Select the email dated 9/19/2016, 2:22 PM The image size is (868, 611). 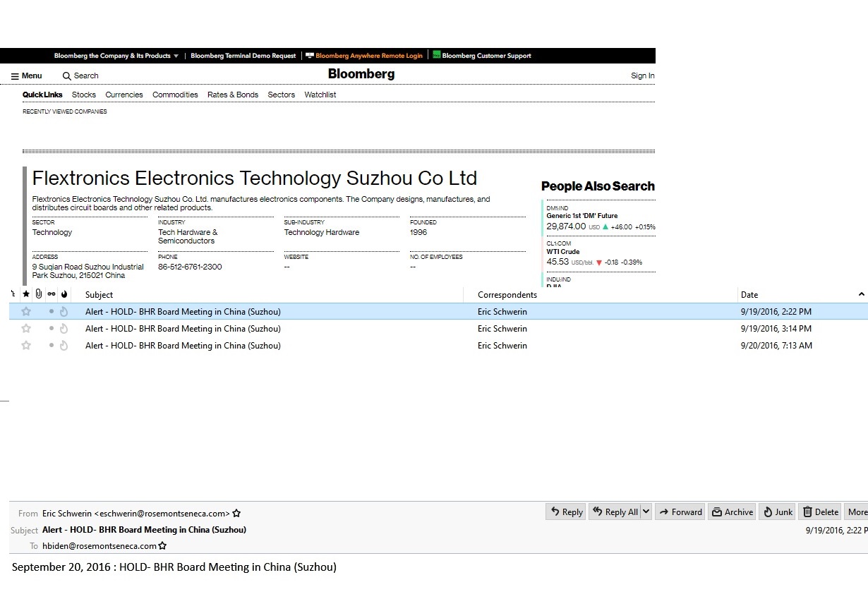tap(438, 312)
